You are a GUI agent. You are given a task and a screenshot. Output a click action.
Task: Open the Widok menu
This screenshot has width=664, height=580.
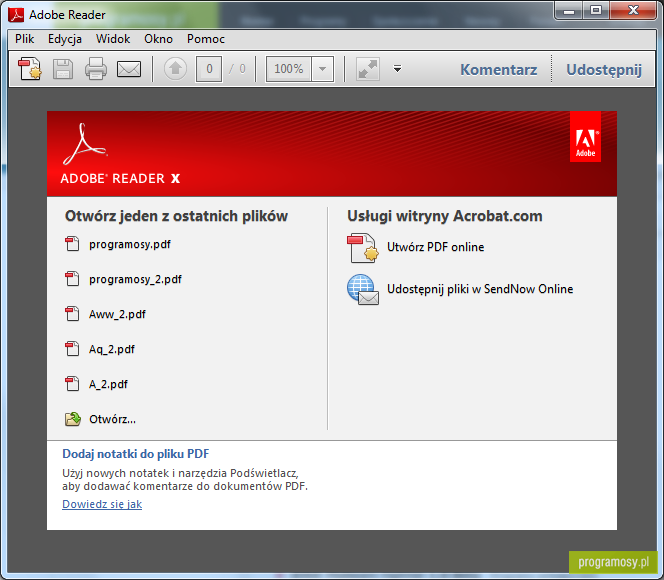click(113, 39)
